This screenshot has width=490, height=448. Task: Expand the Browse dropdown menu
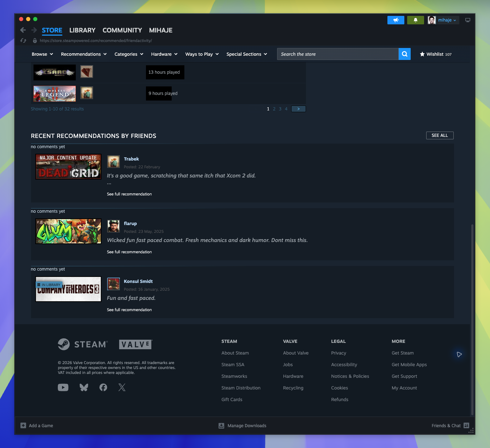[x=42, y=54]
